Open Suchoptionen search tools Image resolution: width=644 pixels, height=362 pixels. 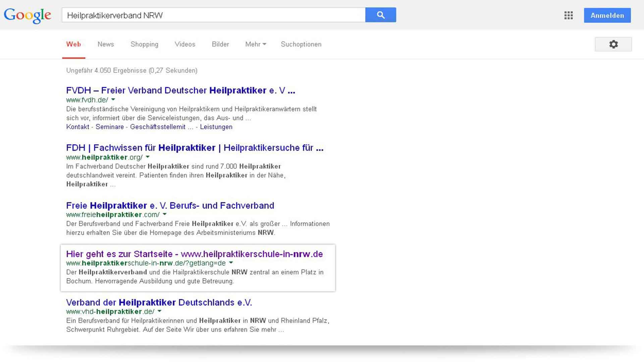[x=301, y=44]
